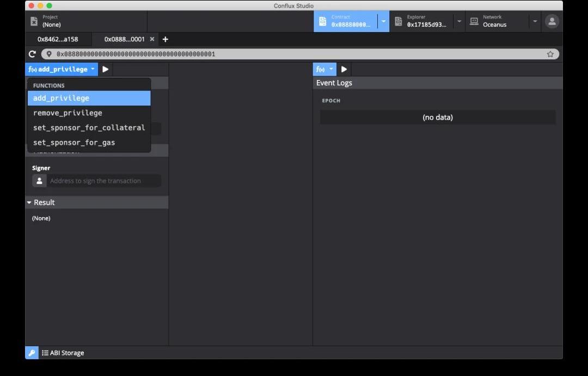Click the refresh icon beside address bar
Viewport: 588px width, 376px height.
(x=32, y=54)
